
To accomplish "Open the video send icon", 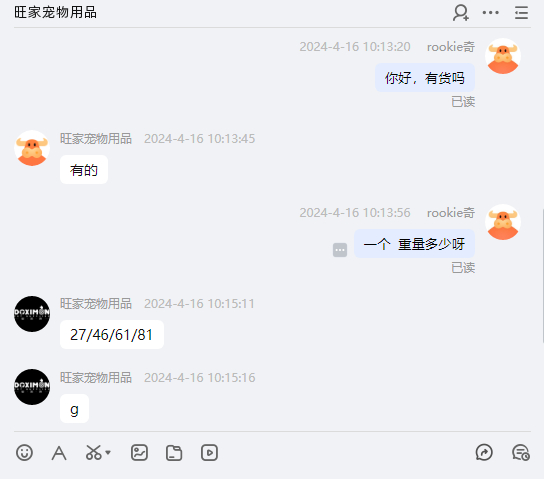I will pos(209,453).
